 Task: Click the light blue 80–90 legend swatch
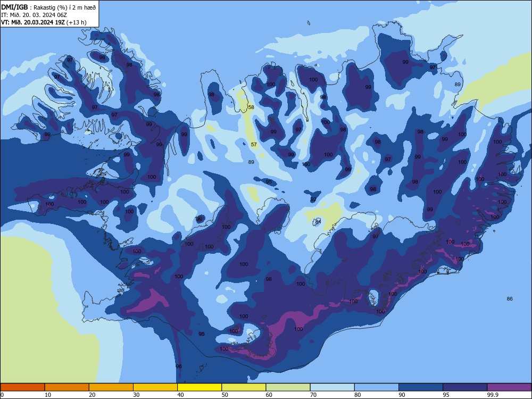tap(376, 387)
